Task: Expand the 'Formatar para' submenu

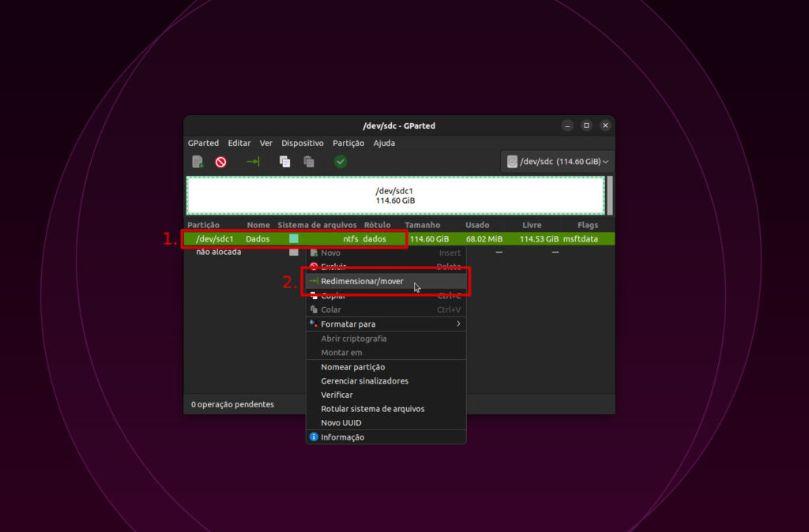Action: (386, 324)
